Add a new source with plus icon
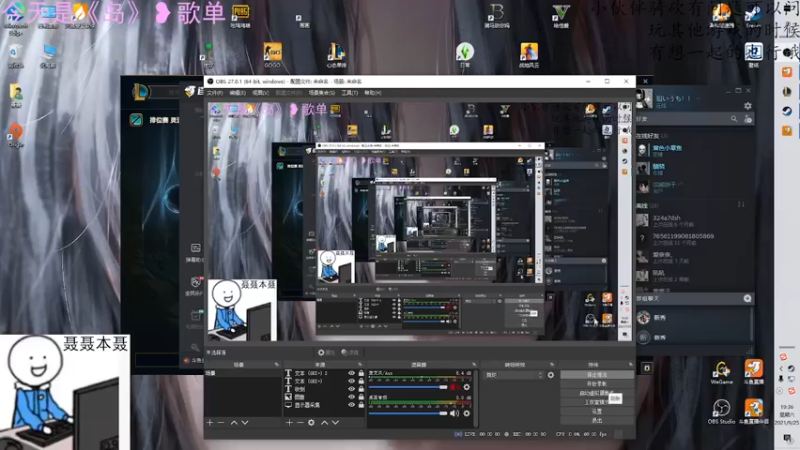The height and width of the screenshot is (450, 800). pyautogui.click(x=289, y=422)
